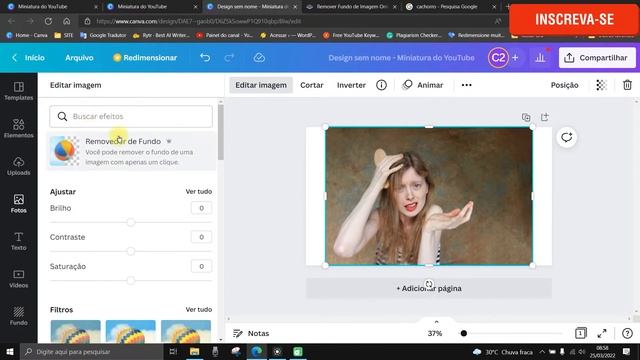Open the Templates sidebar panel

coord(18,91)
